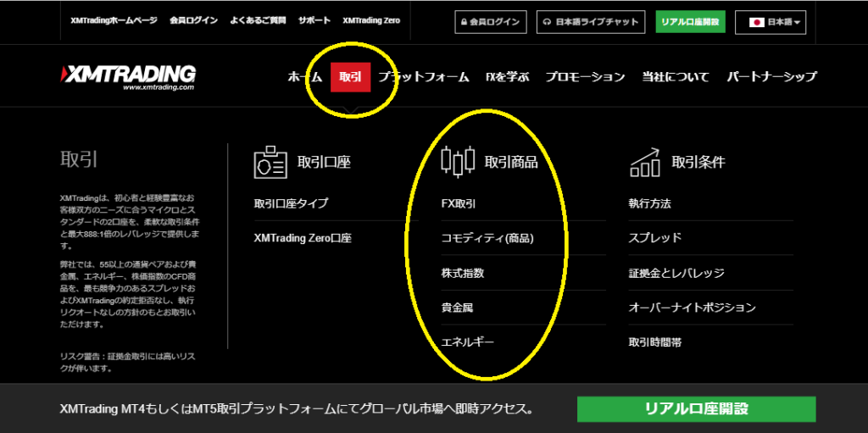
Task: Click the XMTrading logo
Action: (x=128, y=76)
